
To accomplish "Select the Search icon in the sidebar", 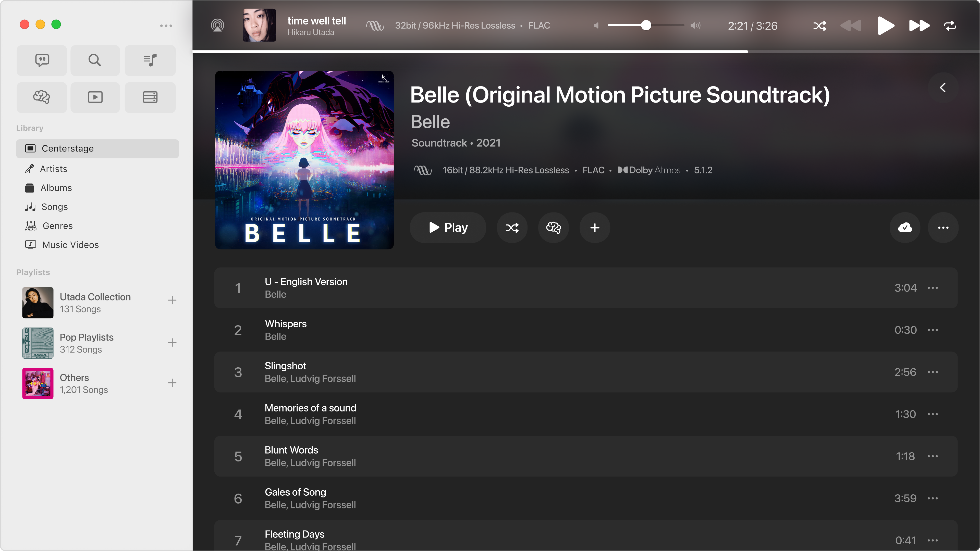I will coord(95,60).
